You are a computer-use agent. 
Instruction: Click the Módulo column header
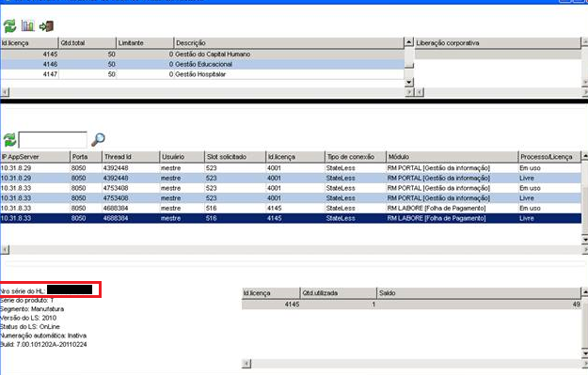click(452, 157)
